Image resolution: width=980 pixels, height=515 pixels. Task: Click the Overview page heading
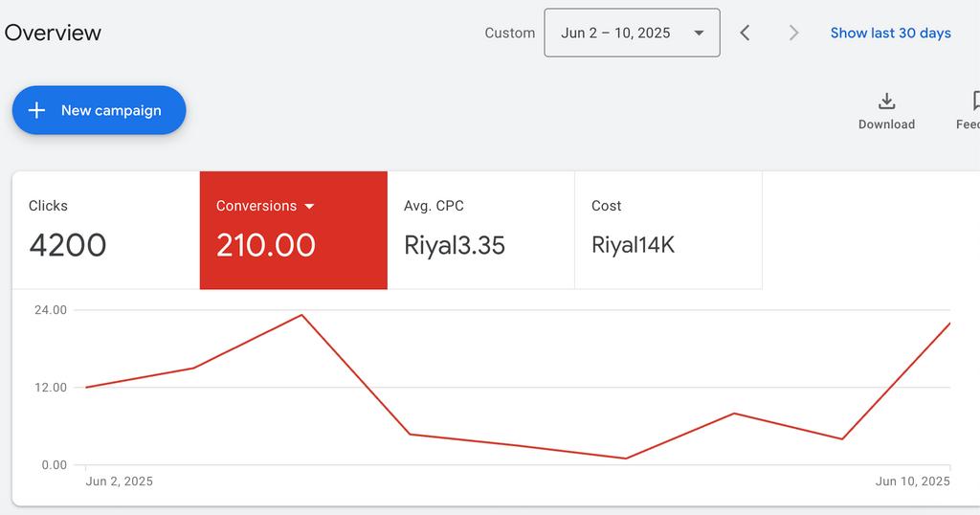53,33
